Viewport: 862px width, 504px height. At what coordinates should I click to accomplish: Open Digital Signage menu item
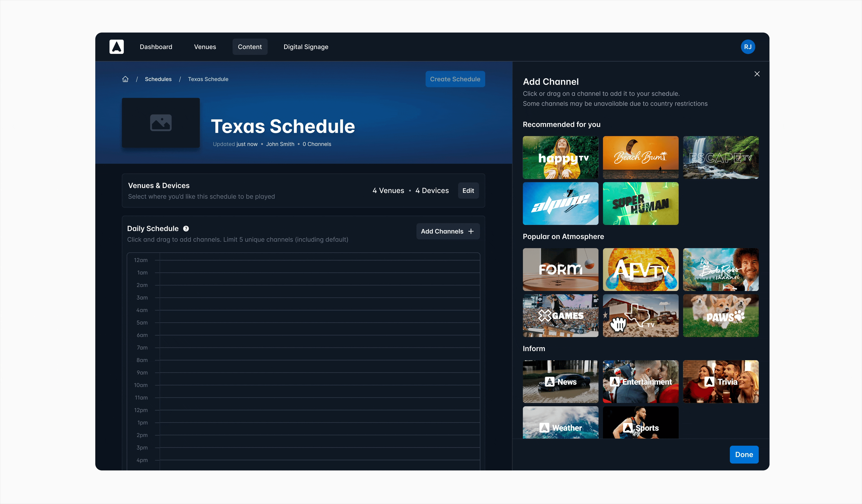pos(306,47)
